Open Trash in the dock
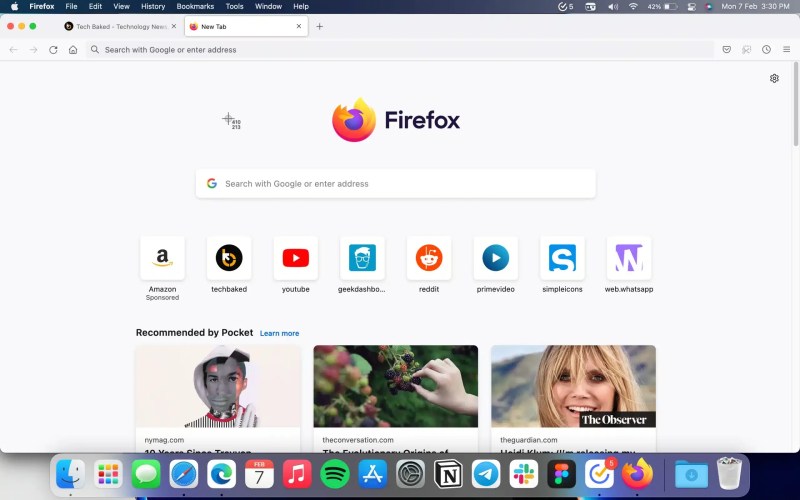 729,473
